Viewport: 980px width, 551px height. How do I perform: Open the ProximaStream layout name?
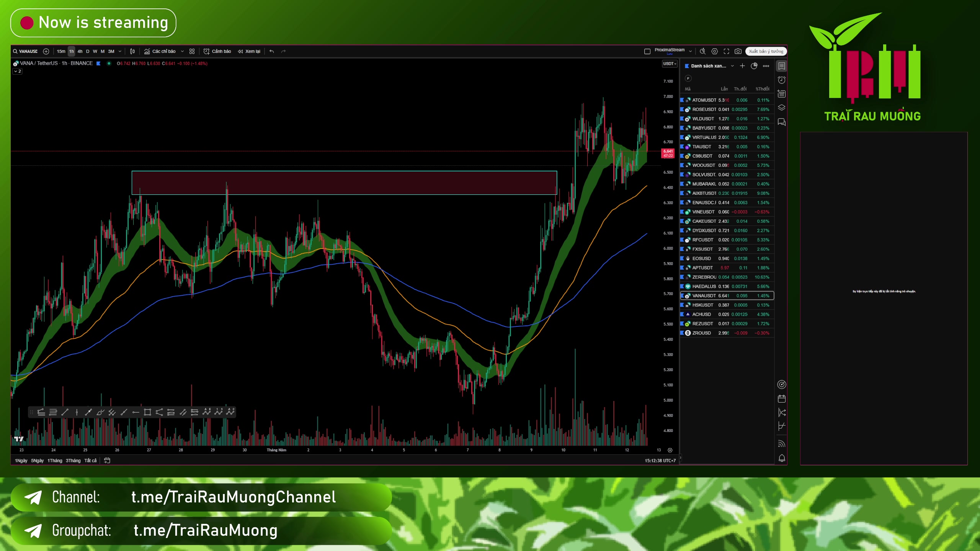coord(670,50)
